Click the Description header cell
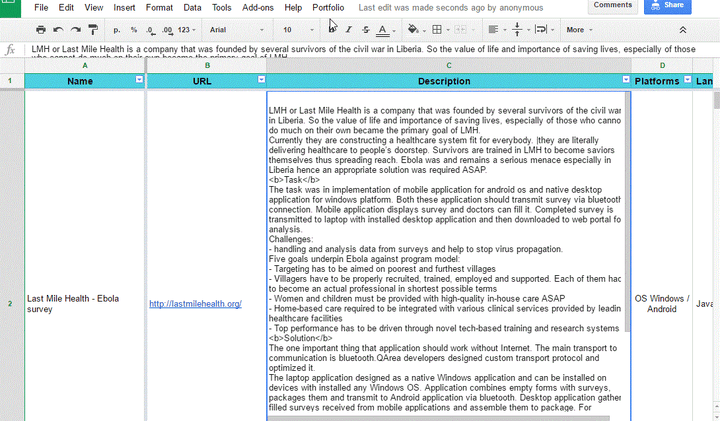This screenshot has height=421, width=720. (x=449, y=81)
